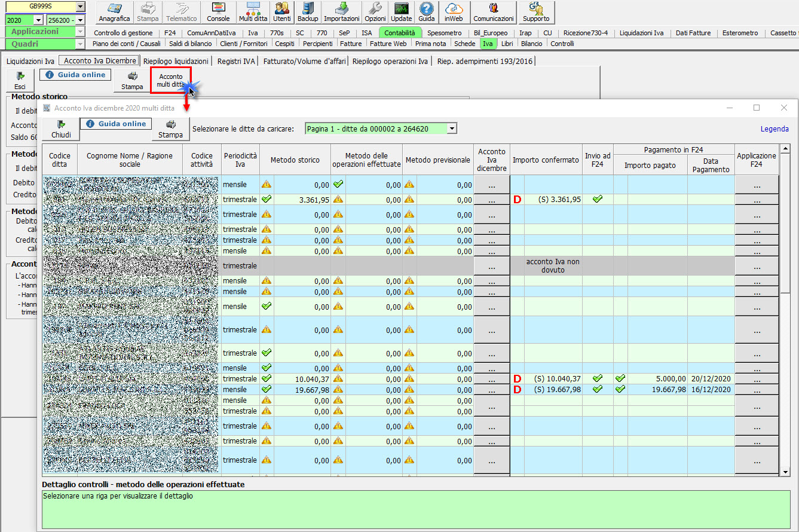
Task: Open the Registri IVA tab
Action: pyautogui.click(x=236, y=61)
